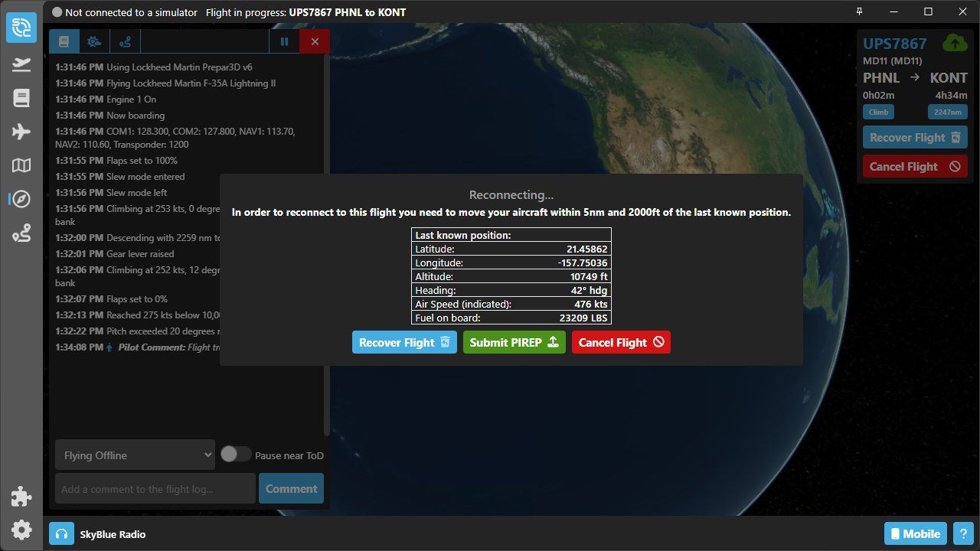Click Cancel Flight in right flight card
The image size is (980, 551).
point(915,166)
